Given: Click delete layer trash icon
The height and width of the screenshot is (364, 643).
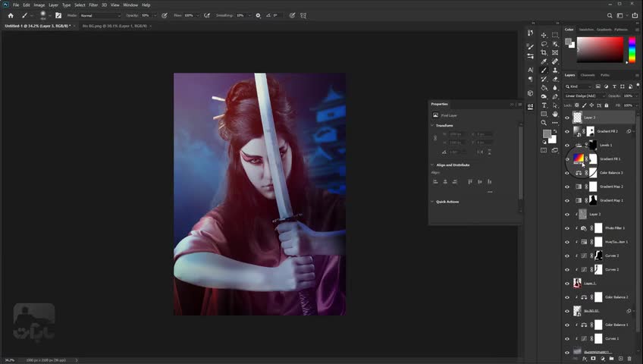Looking at the screenshot, I should [630, 358].
